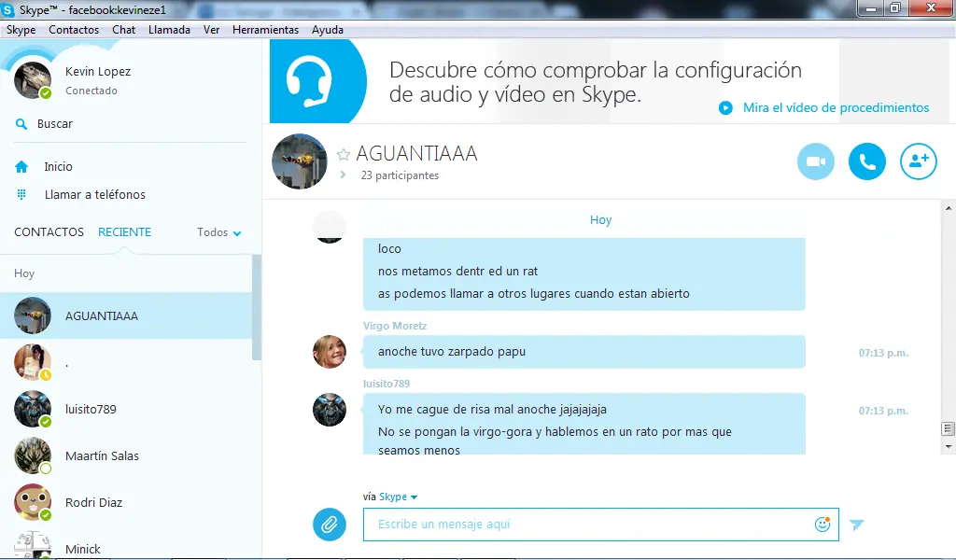Open the Herramientas menu
The height and width of the screenshot is (560, 956).
click(265, 29)
